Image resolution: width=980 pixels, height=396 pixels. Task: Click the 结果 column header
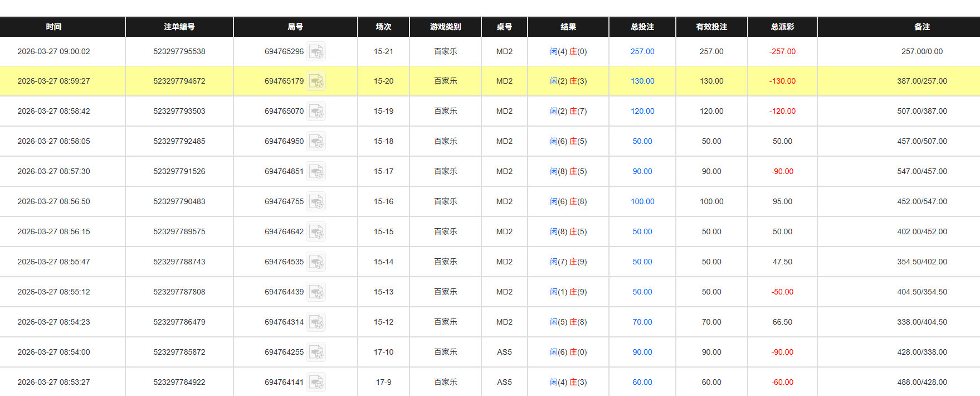[568, 27]
